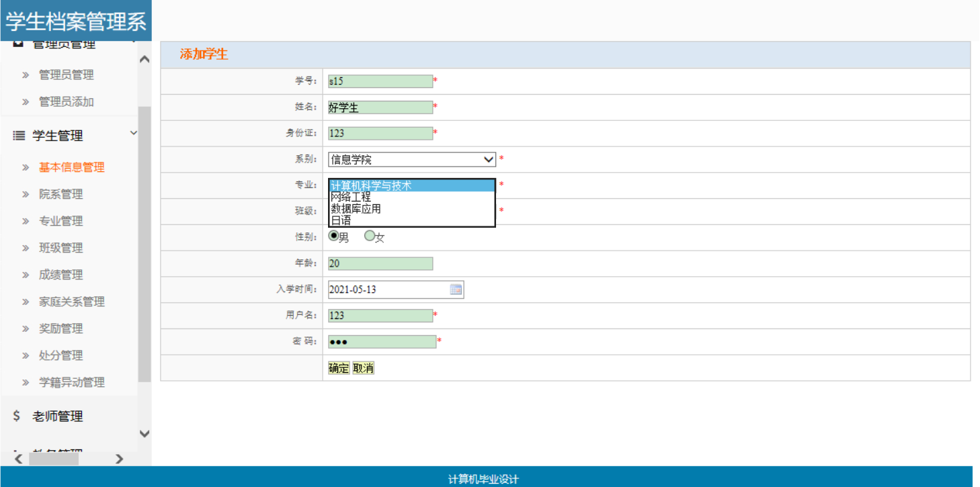Click the 年龄 field containing 20
This screenshot has height=487, width=980.
pyautogui.click(x=380, y=263)
